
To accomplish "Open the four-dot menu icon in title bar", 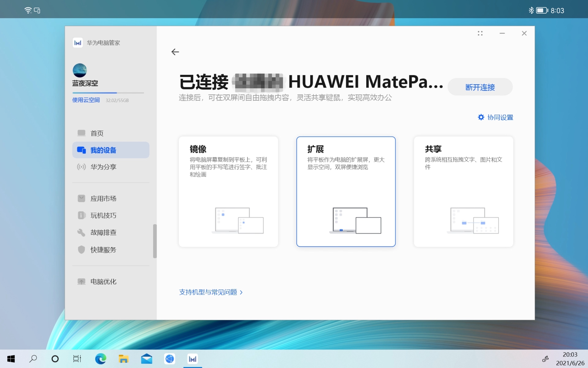I will click(480, 33).
